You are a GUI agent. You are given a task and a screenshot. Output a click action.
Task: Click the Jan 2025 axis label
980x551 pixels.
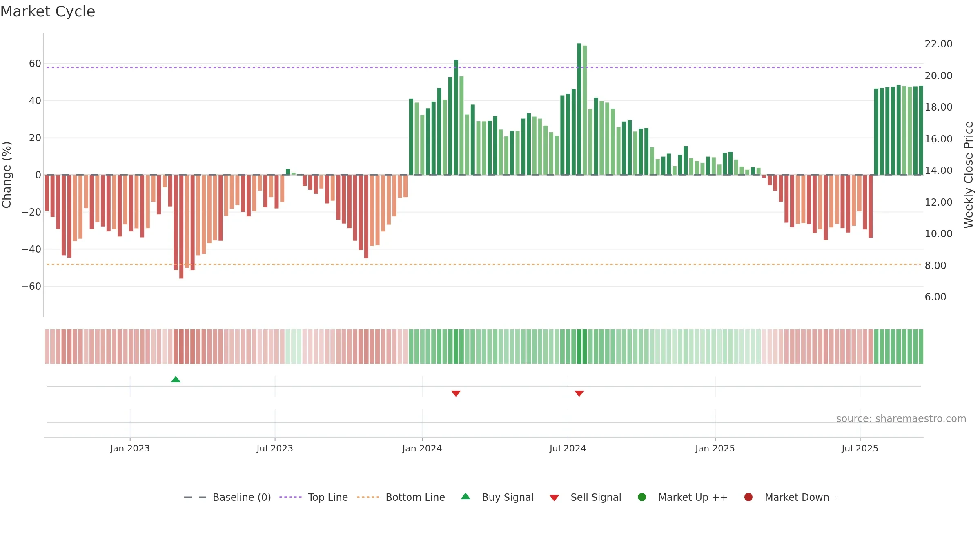click(715, 449)
